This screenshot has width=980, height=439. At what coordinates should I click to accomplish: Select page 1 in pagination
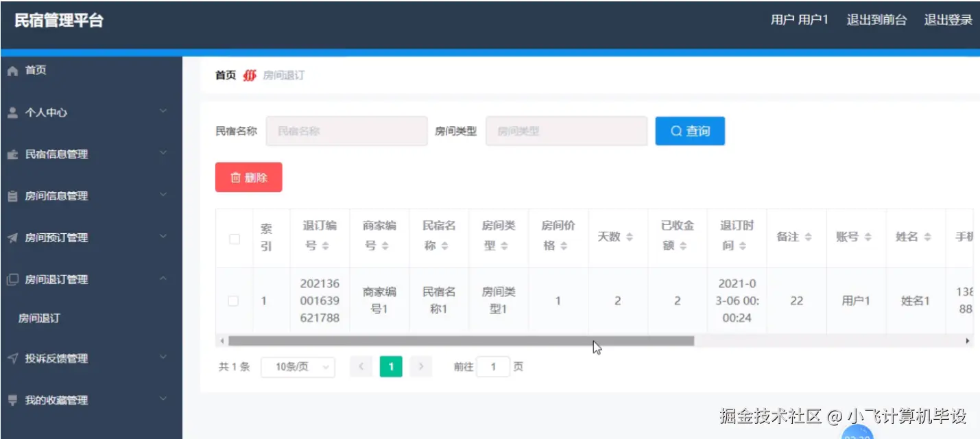[391, 367]
